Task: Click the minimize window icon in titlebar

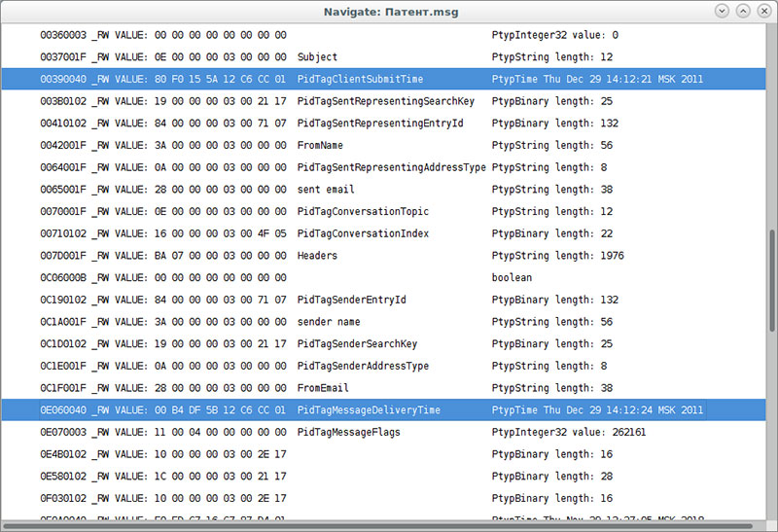Action: tap(743, 12)
